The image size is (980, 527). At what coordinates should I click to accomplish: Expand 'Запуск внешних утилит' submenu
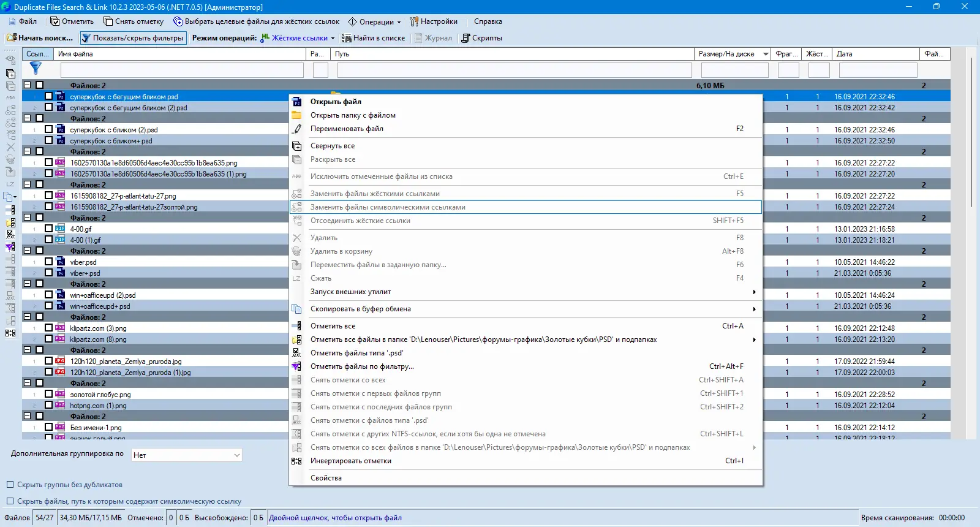pos(526,292)
